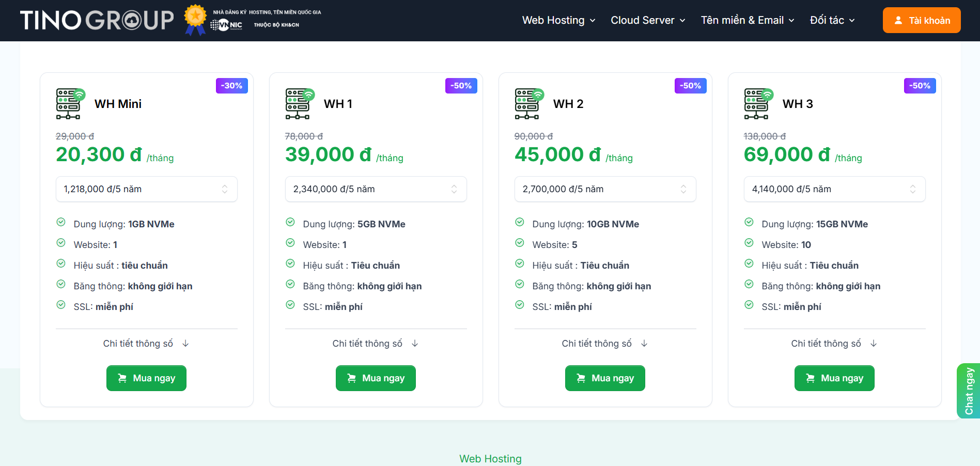Click the WH 3 server icon
This screenshot has width=980, height=466.
(758, 104)
